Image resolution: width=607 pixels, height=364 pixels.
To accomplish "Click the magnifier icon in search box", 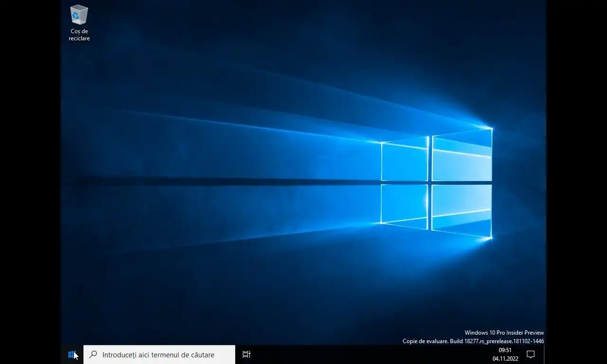I will [x=93, y=355].
